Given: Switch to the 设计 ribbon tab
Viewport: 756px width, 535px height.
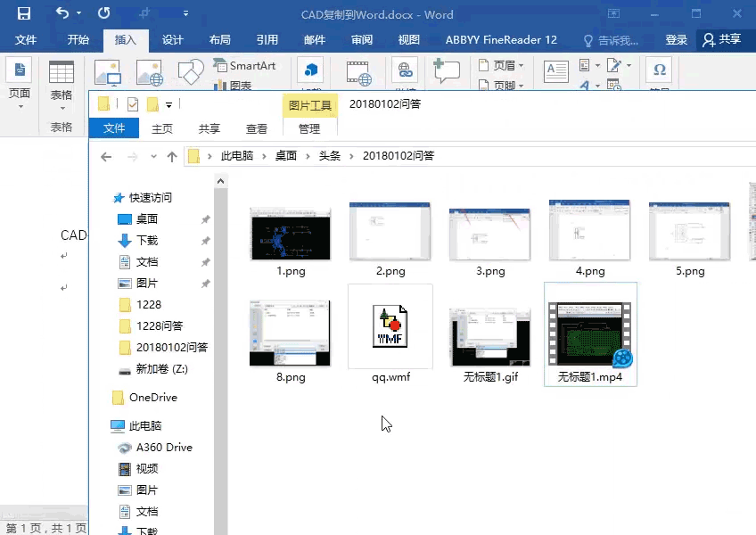Looking at the screenshot, I should 172,39.
